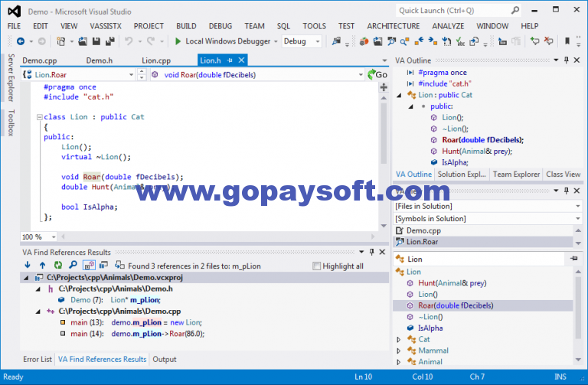Click the Navigate Backward arrow icon
Image resolution: width=588 pixels, height=385 pixels.
click(21, 41)
